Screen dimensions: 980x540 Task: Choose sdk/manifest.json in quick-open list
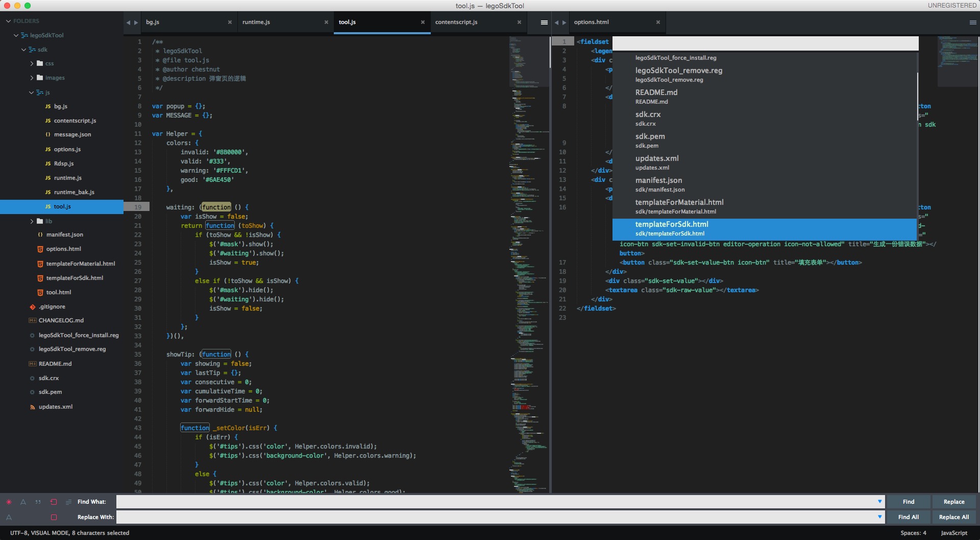[x=765, y=184]
